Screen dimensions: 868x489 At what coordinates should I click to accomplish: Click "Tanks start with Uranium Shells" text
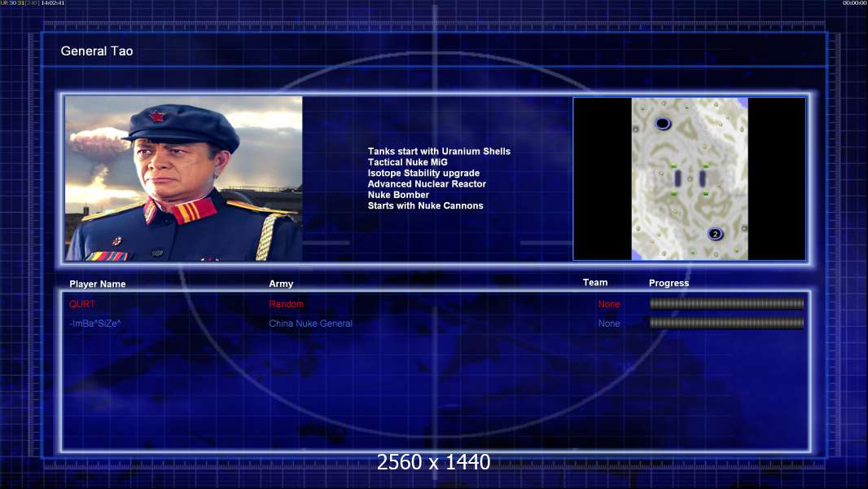pyautogui.click(x=439, y=152)
